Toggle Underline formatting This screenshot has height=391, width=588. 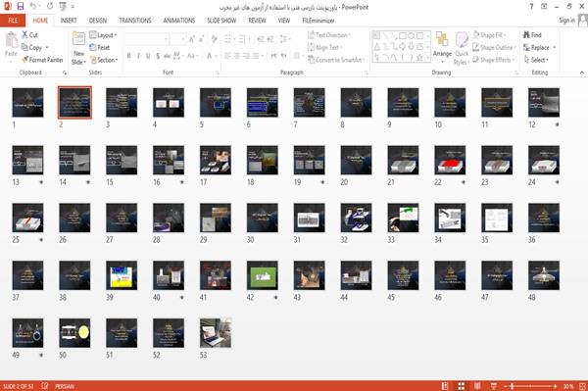point(148,56)
